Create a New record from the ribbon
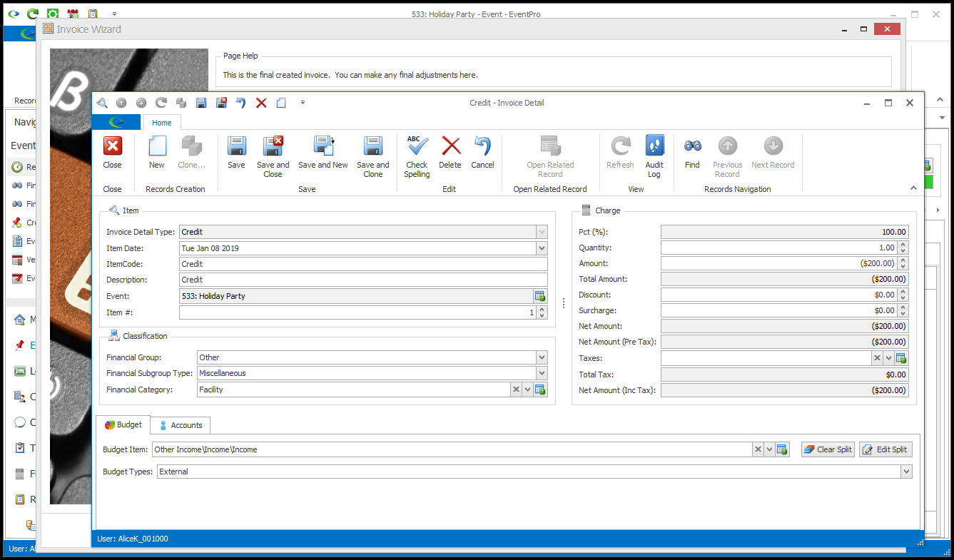 (x=157, y=153)
